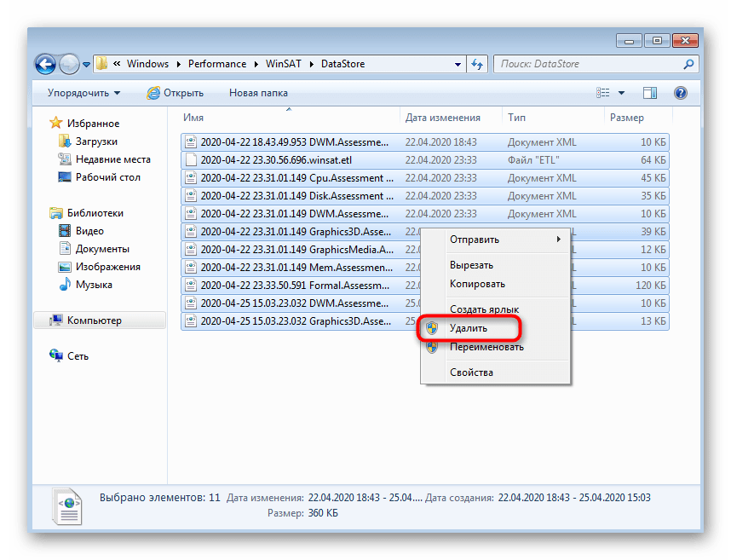Viewport: 731px width, 560px height.
Task: Select Видео library in sidebar
Action: pyautogui.click(x=89, y=231)
